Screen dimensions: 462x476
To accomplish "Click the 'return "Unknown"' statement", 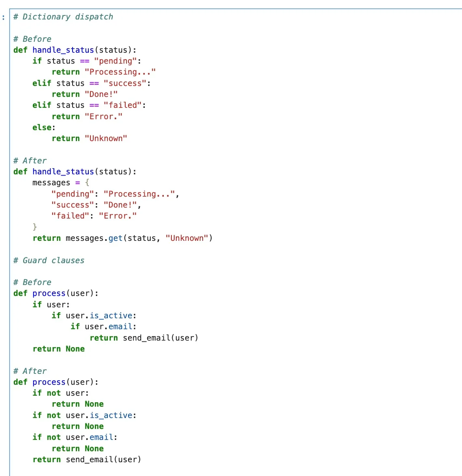I will coord(90,138).
